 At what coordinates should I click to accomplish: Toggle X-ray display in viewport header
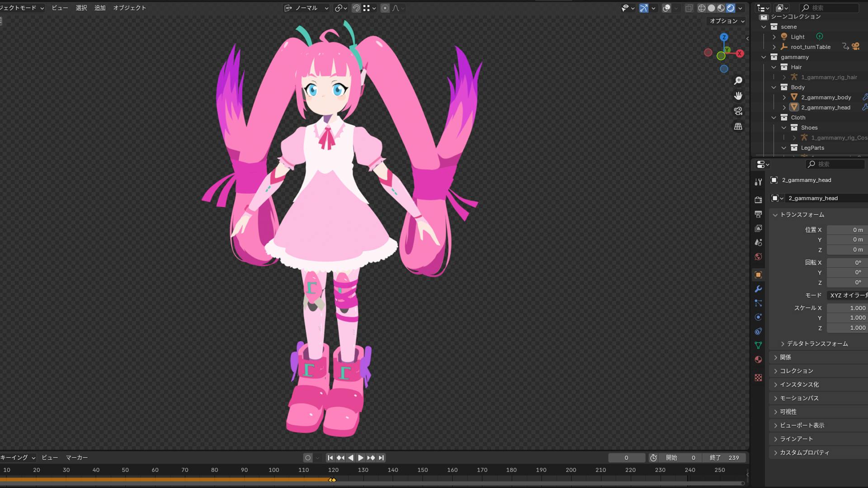point(689,8)
